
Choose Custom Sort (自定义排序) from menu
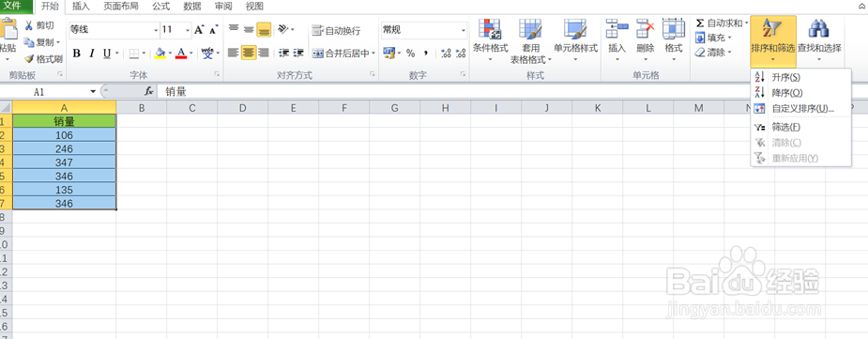[800, 108]
